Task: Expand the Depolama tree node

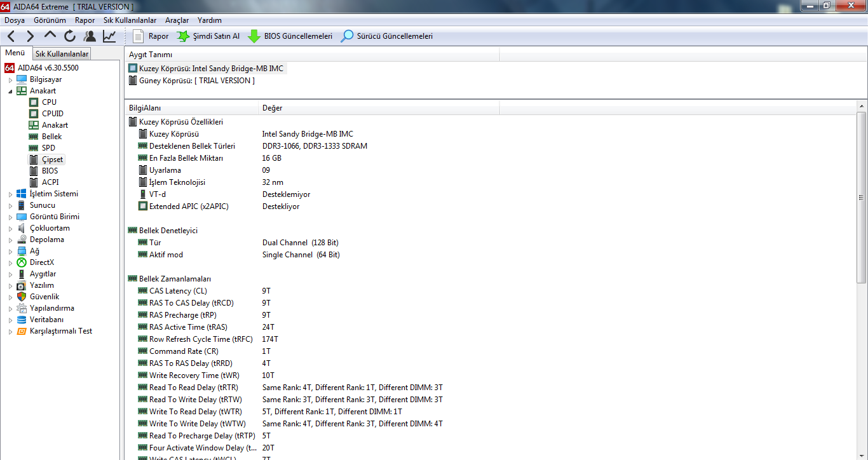Action: click(x=10, y=240)
